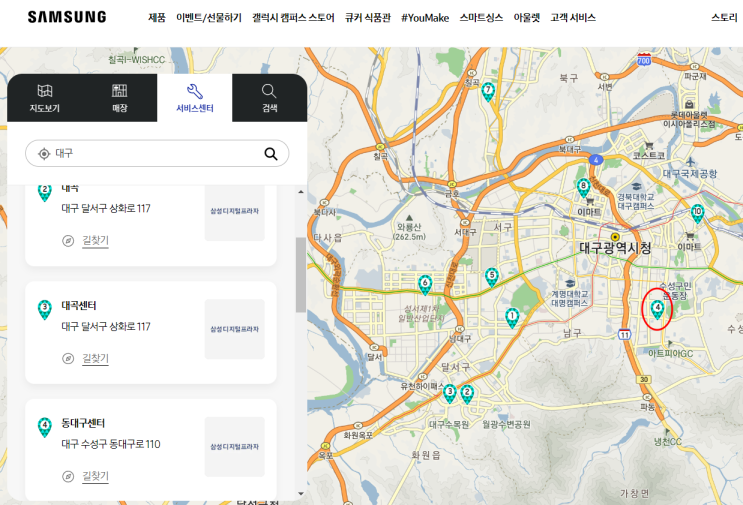The width and height of the screenshot is (743, 505).
Task: Switch to the 검색 tab
Action: (x=269, y=98)
